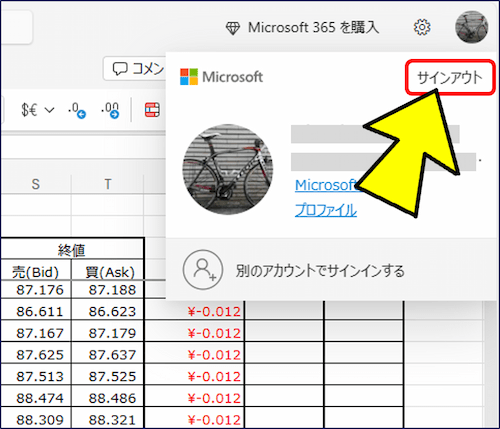Screen dimensions: 500x429
Task: Increase decimal places icon
Action: point(110,110)
